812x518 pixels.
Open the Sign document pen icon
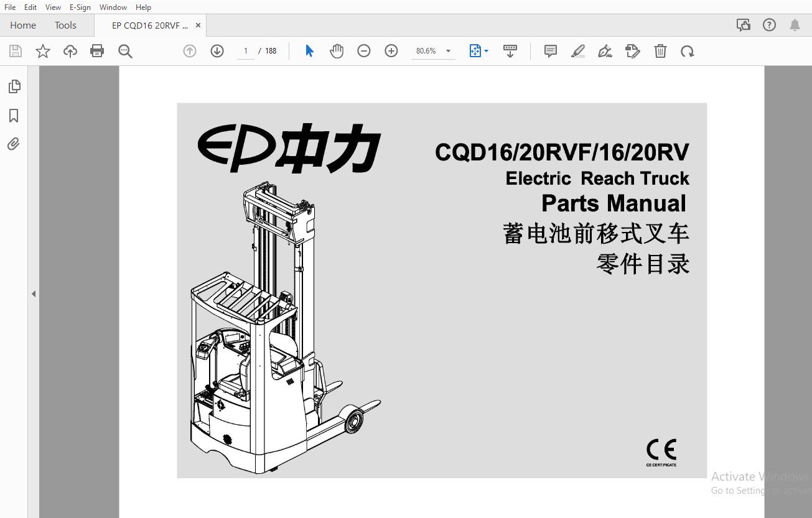tap(605, 51)
